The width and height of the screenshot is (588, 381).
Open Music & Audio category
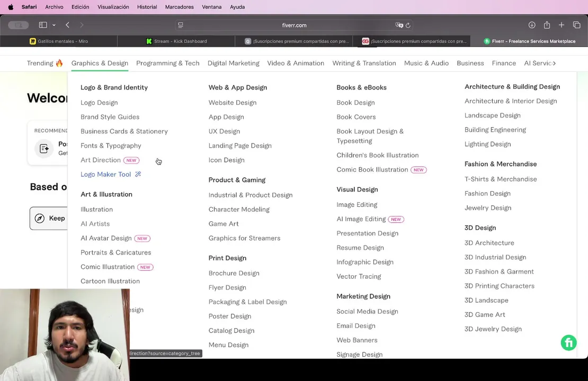point(426,63)
